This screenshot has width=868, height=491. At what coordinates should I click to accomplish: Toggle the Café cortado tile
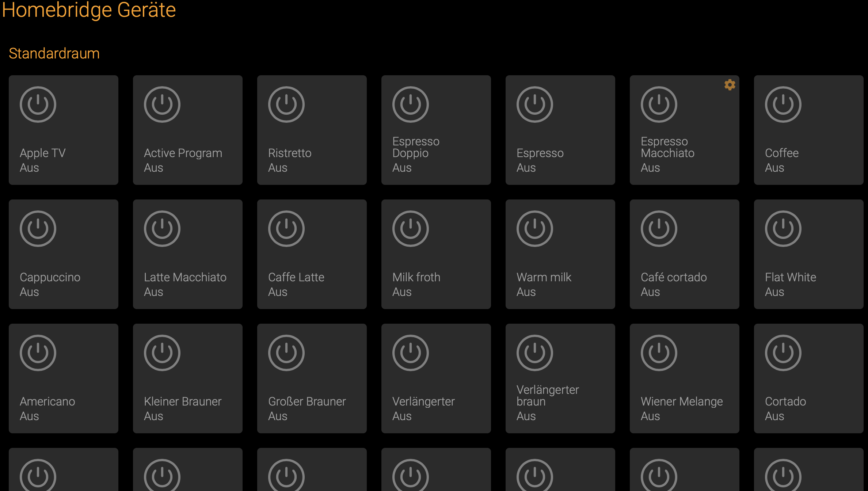[684, 254]
